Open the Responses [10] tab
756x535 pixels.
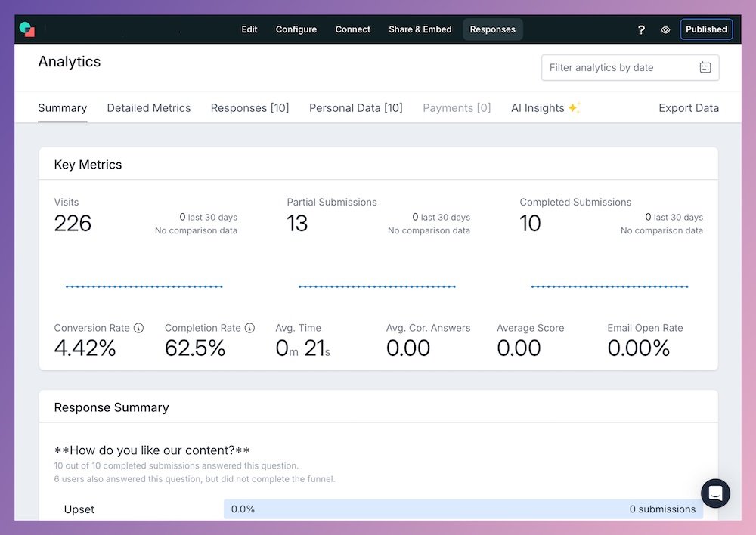click(x=249, y=107)
